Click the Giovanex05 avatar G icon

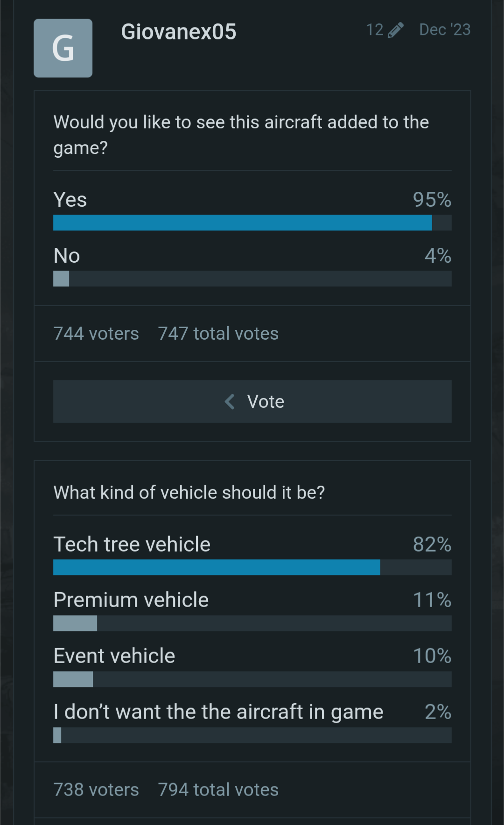[x=63, y=48]
